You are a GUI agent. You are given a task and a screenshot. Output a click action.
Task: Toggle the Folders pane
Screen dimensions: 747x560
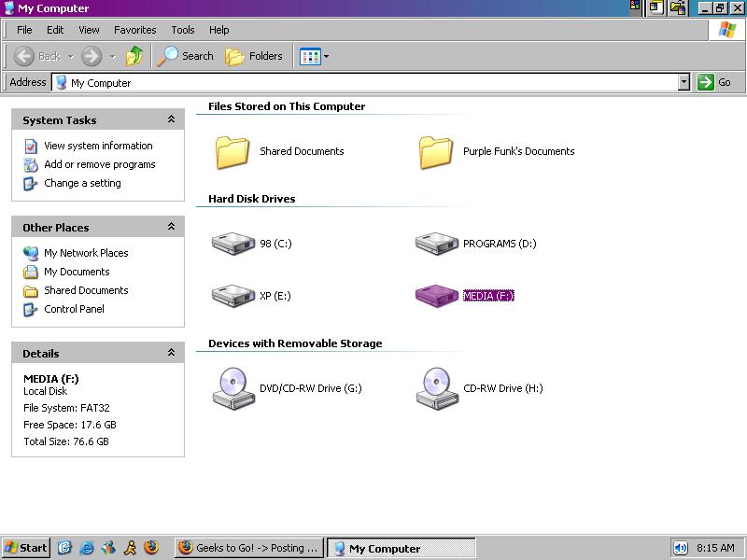pos(254,56)
